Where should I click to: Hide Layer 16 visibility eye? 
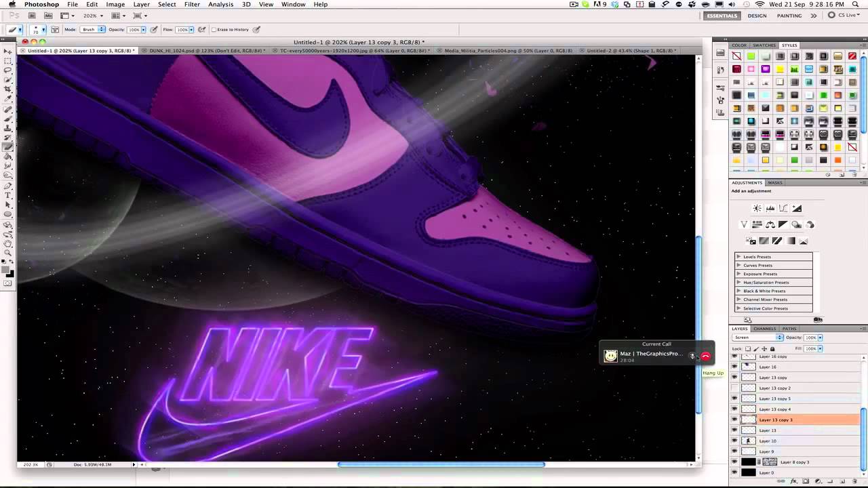click(734, 367)
